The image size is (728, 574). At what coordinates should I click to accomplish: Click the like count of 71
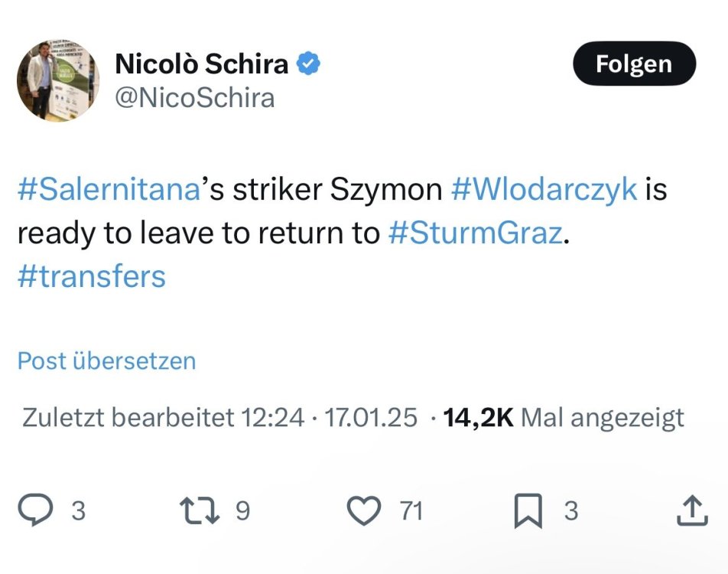[x=411, y=511]
